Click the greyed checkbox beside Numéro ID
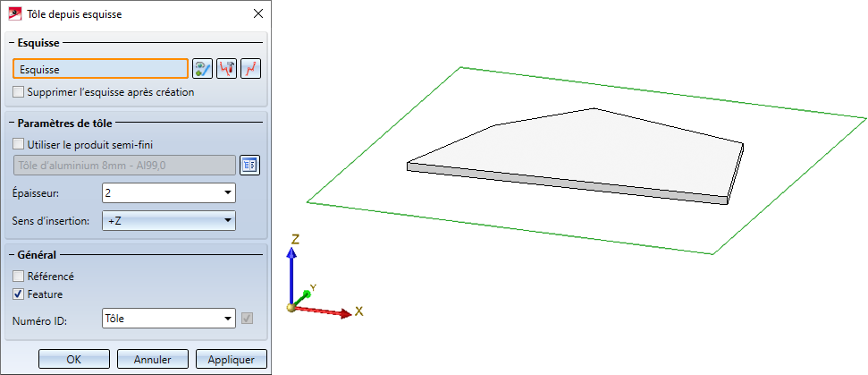The width and height of the screenshot is (868, 375). coord(248,319)
